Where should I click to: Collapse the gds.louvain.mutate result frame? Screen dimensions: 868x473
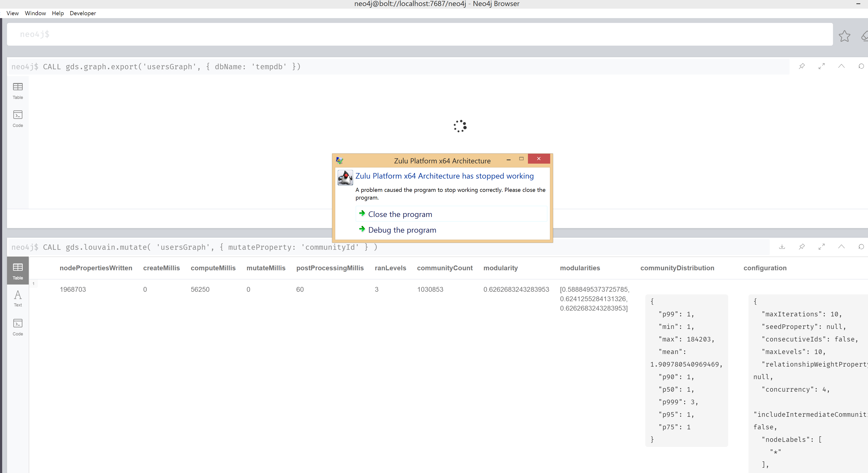[841, 247]
